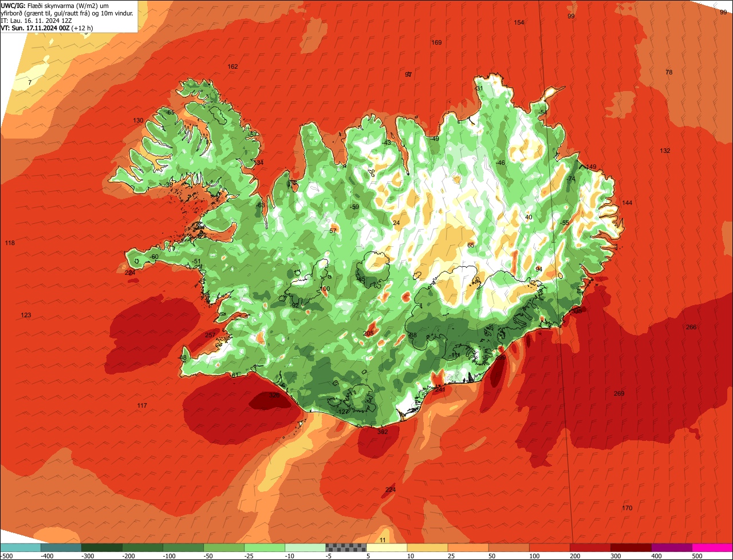The height and width of the screenshot is (560, 733).
Task: Click the crimson 200 to 300 legend swatch
Action: click(x=590, y=547)
